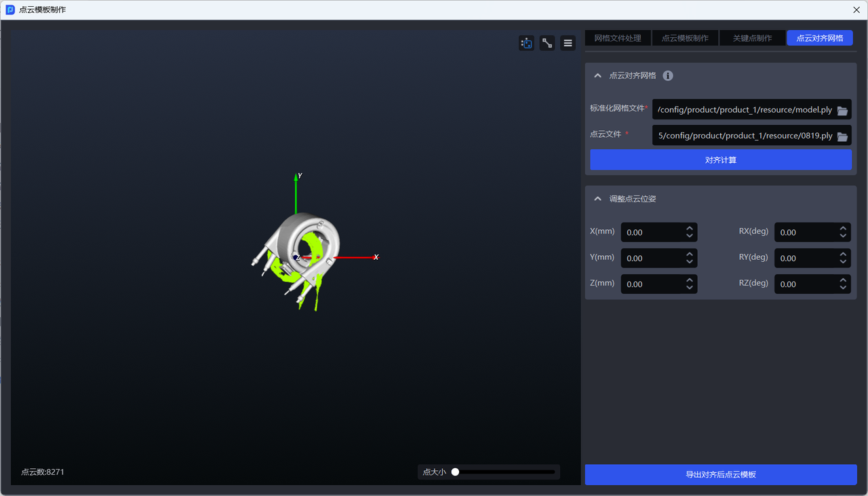Switch to the 关键点制作 tab
868x496 pixels.
[x=752, y=38]
